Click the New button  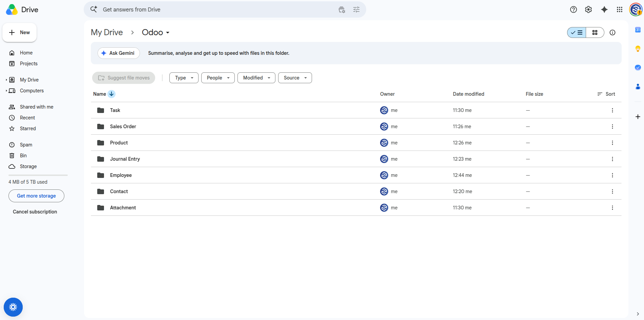20,32
